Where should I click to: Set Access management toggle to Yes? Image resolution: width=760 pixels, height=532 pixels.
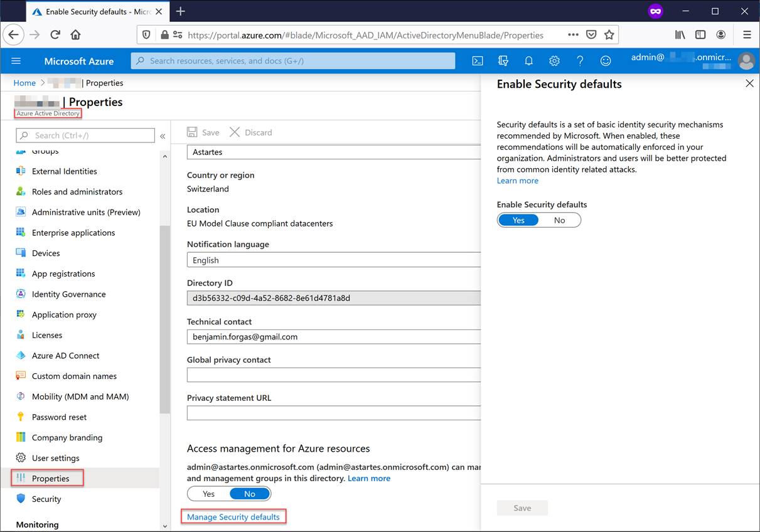[x=208, y=494]
